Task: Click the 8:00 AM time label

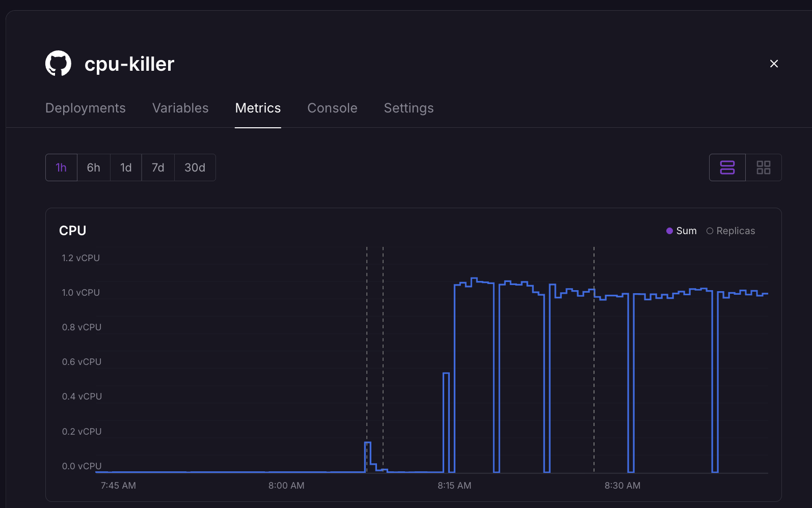Action: pos(286,486)
